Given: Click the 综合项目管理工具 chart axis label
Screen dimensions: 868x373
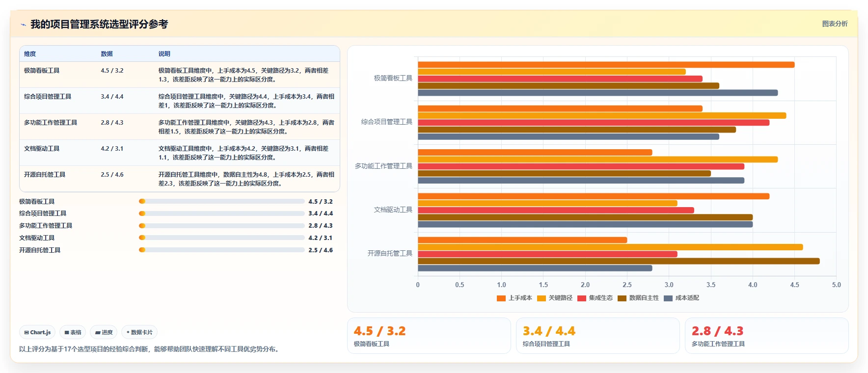Looking at the screenshot, I should click(x=387, y=122).
